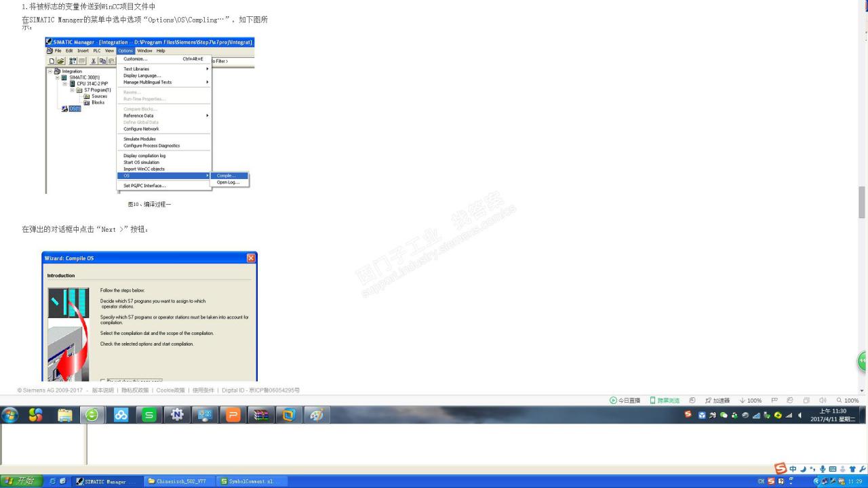
Task: Open the blue-orange square taskbar icon
Action: coord(288,415)
